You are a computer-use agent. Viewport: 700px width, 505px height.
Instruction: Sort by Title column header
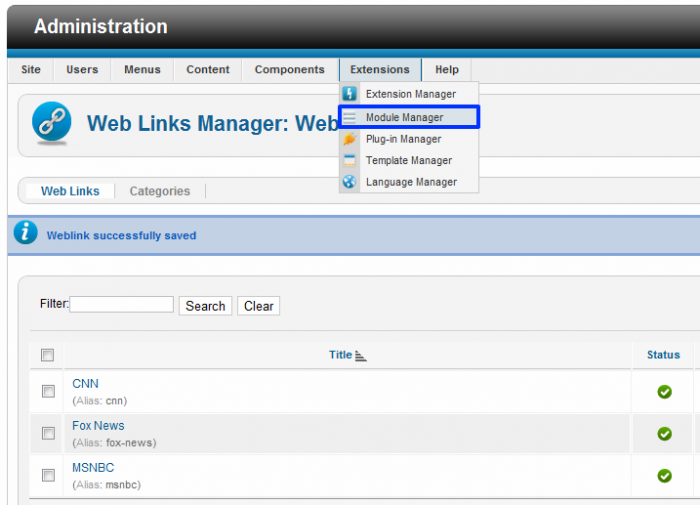pos(341,355)
